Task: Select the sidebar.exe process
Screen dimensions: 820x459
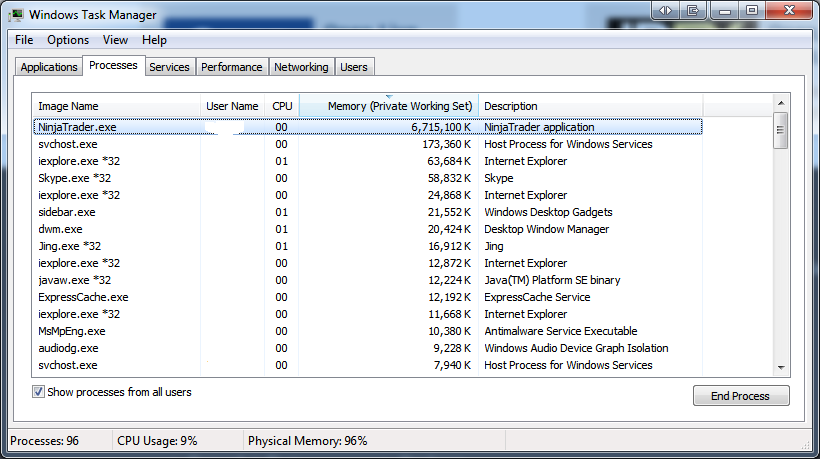Action: pyautogui.click(x=368, y=212)
